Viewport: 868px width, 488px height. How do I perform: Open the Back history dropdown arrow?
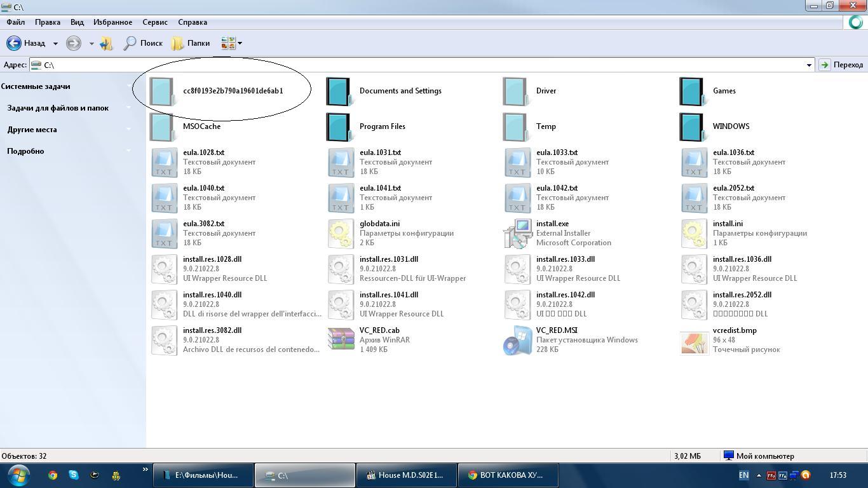(x=55, y=43)
